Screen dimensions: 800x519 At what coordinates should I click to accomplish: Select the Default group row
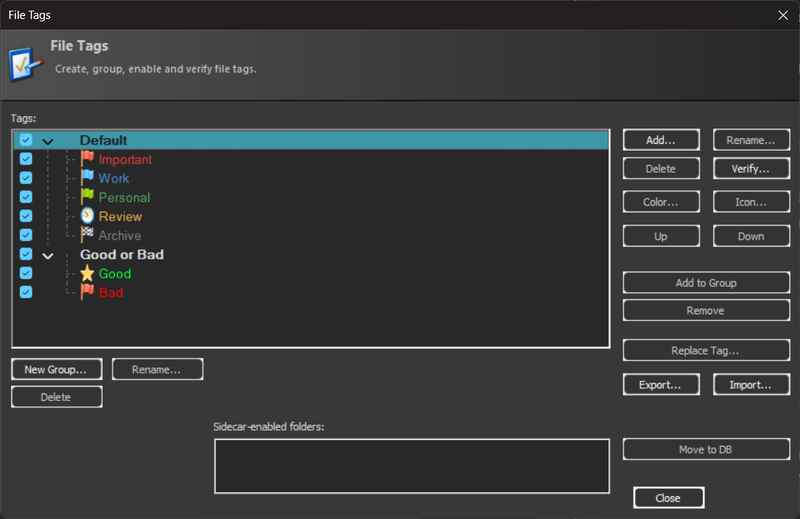[x=311, y=140]
